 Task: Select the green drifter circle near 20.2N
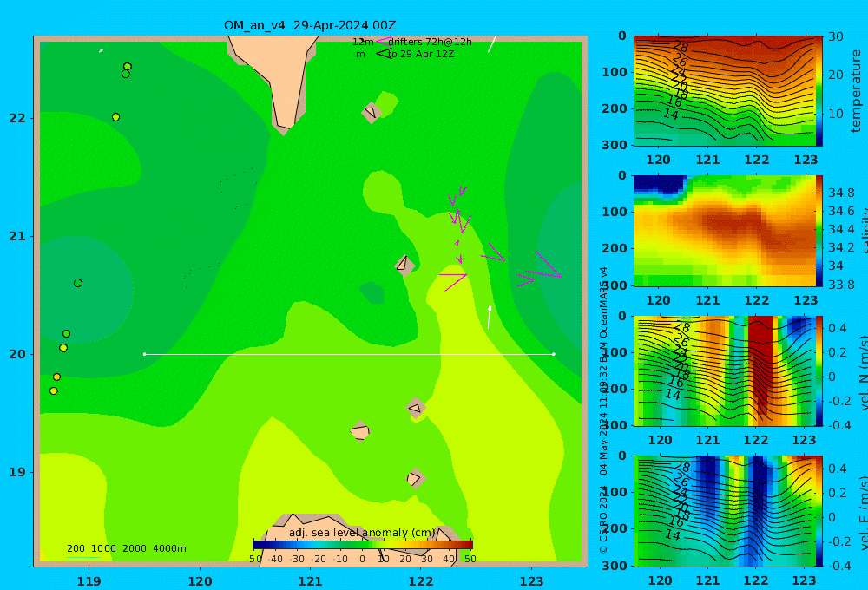click(x=67, y=334)
